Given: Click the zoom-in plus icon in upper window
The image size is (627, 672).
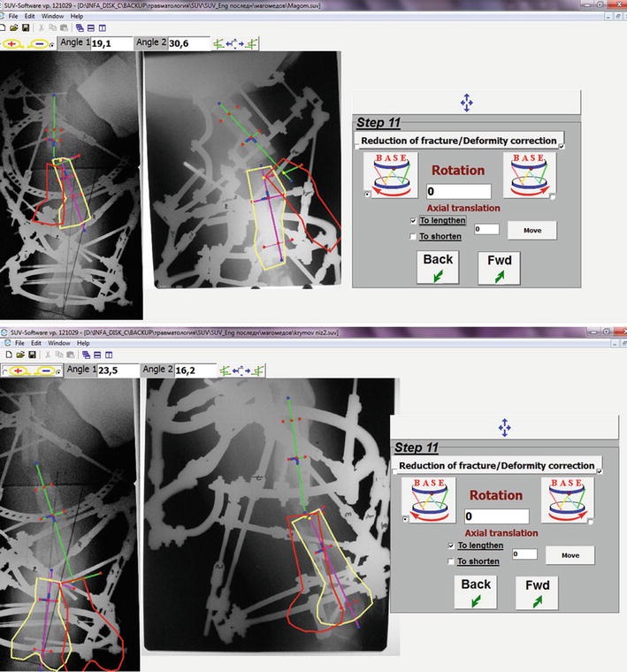Looking at the screenshot, I should click(x=13, y=42).
